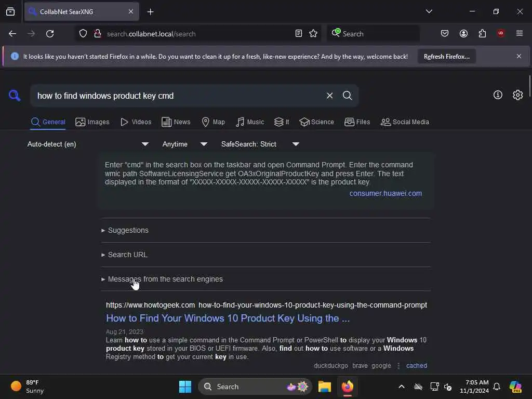
Task: Click in the SearXNG query input field
Action: pos(178,96)
